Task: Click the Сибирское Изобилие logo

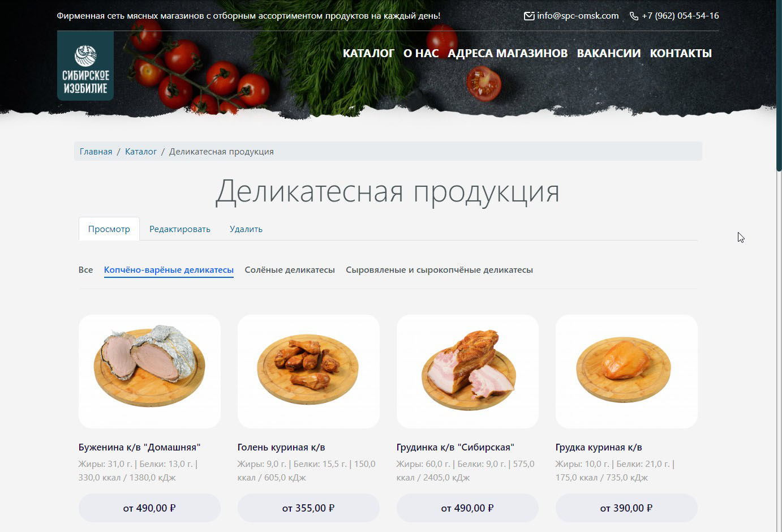Action: (85, 66)
